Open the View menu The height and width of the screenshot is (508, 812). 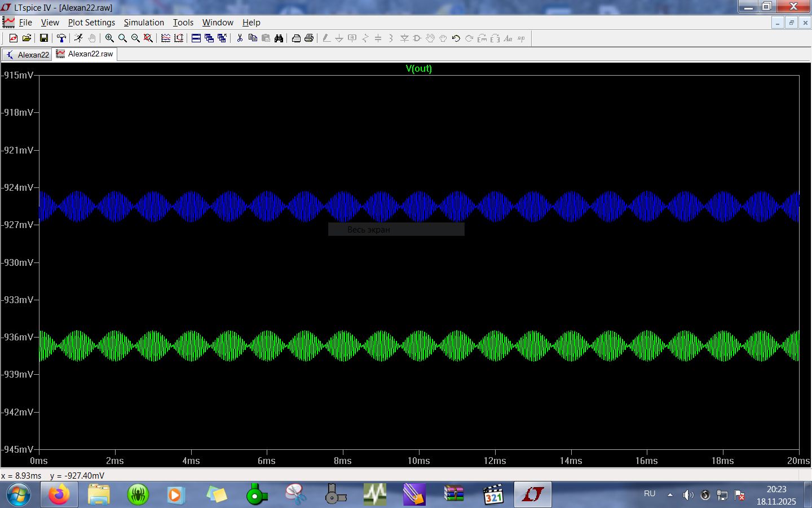pyautogui.click(x=50, y=23)
